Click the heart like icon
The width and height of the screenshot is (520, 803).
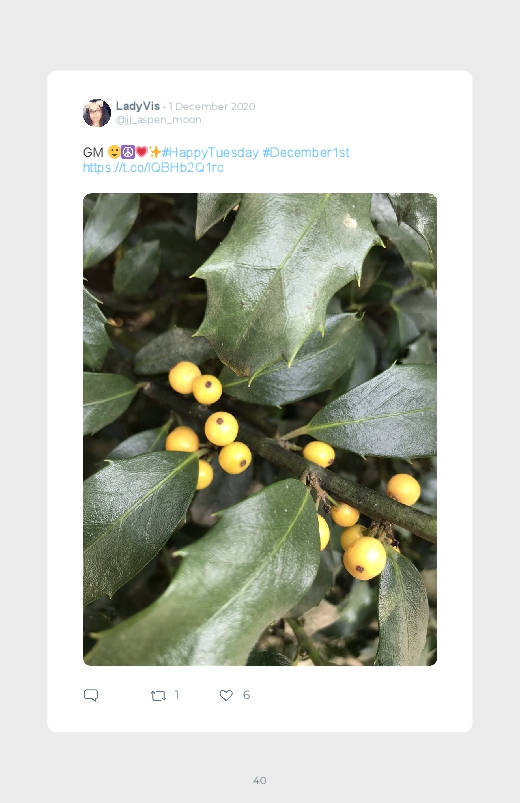pyautogui.click(x=226, y=695)
